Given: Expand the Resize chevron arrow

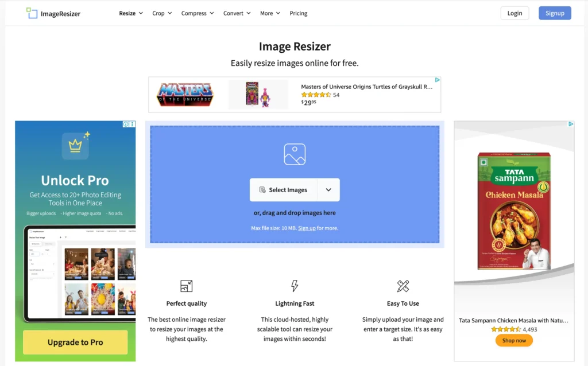Looking at the screenshot, I should coord(141,13).
